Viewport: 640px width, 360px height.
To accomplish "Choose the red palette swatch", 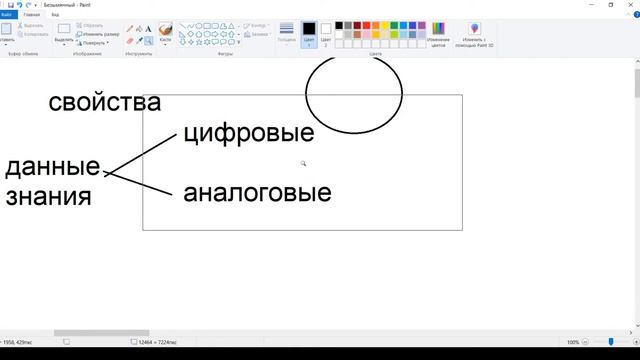I will [367, 26].
